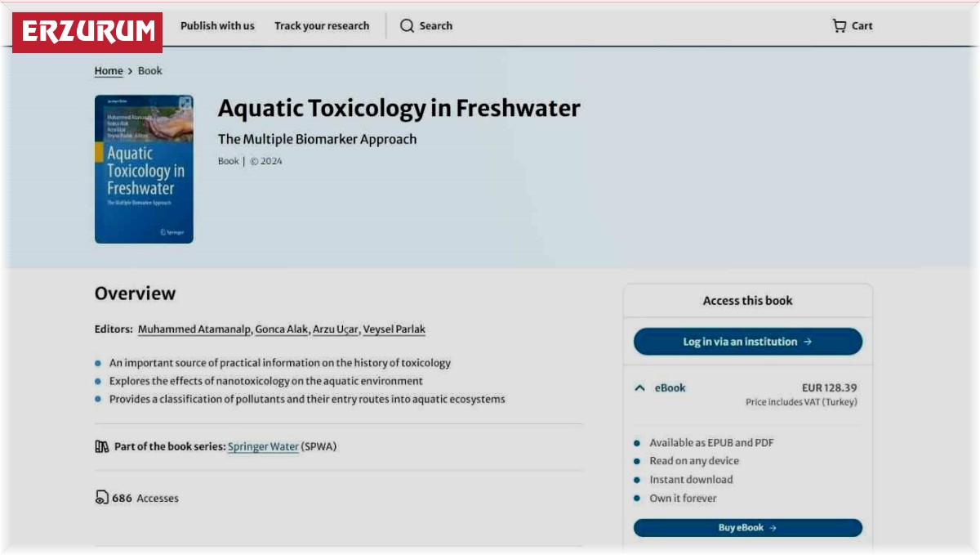The width and height of the screenshot is (980, 555).
Task: Click the Buy eBook button
Action: point(747,527)
